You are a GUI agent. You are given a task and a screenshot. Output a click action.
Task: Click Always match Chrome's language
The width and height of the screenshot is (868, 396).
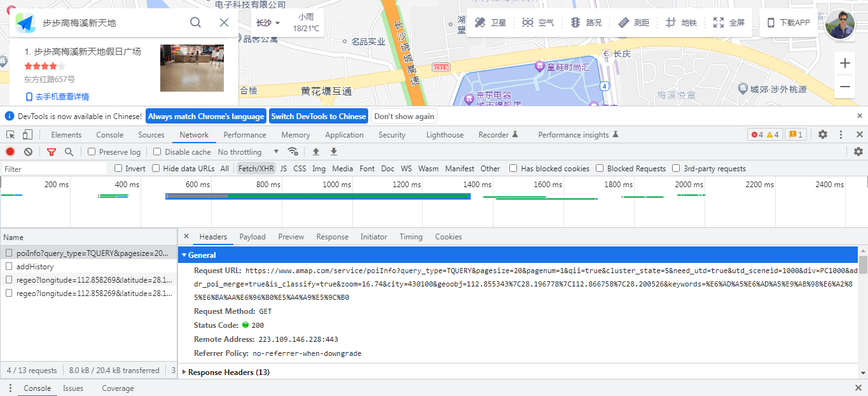coord(206,116)
